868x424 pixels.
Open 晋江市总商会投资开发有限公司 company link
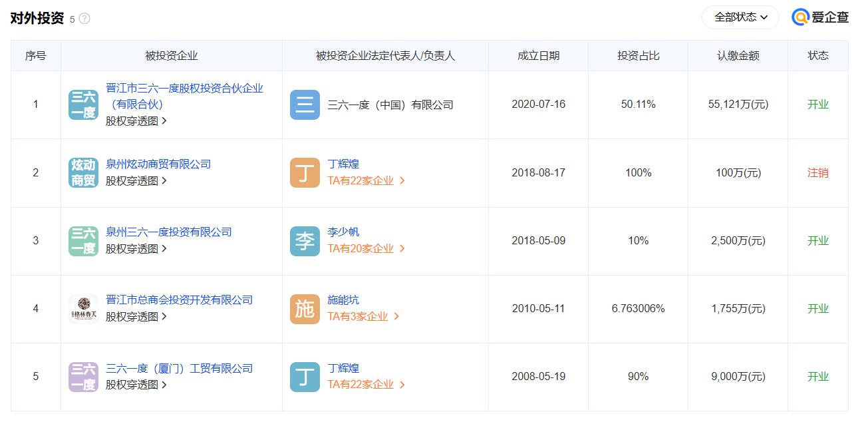pyautogui.click(x=180, y=300)
